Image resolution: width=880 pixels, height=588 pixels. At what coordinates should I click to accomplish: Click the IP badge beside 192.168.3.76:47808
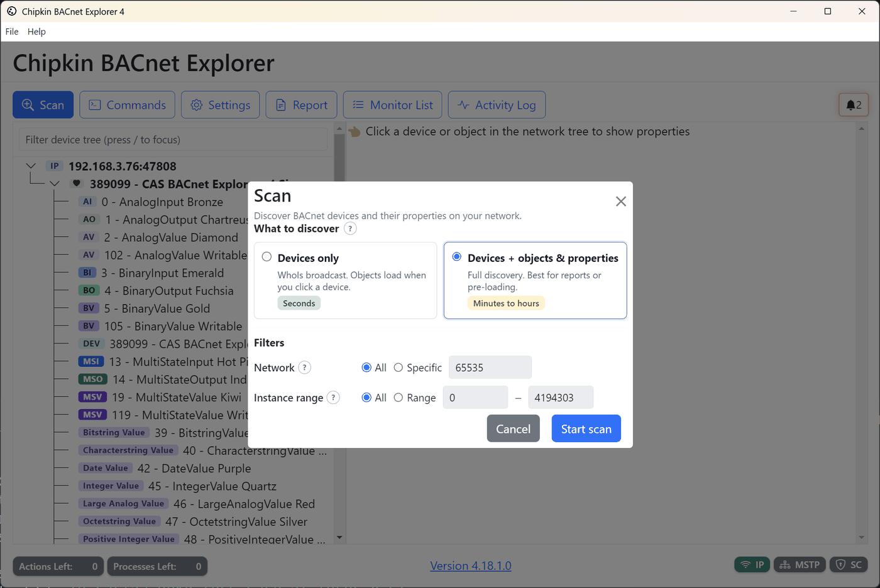55,166
